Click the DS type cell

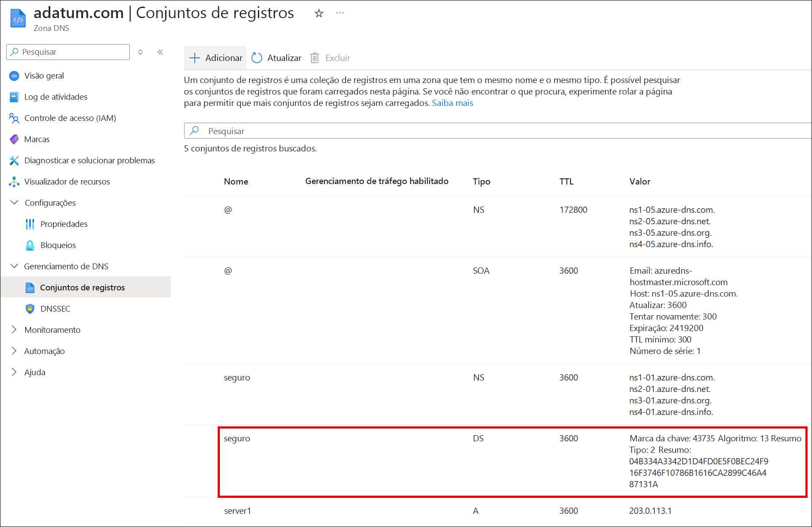pyautogui.click(x=478, y=439)
